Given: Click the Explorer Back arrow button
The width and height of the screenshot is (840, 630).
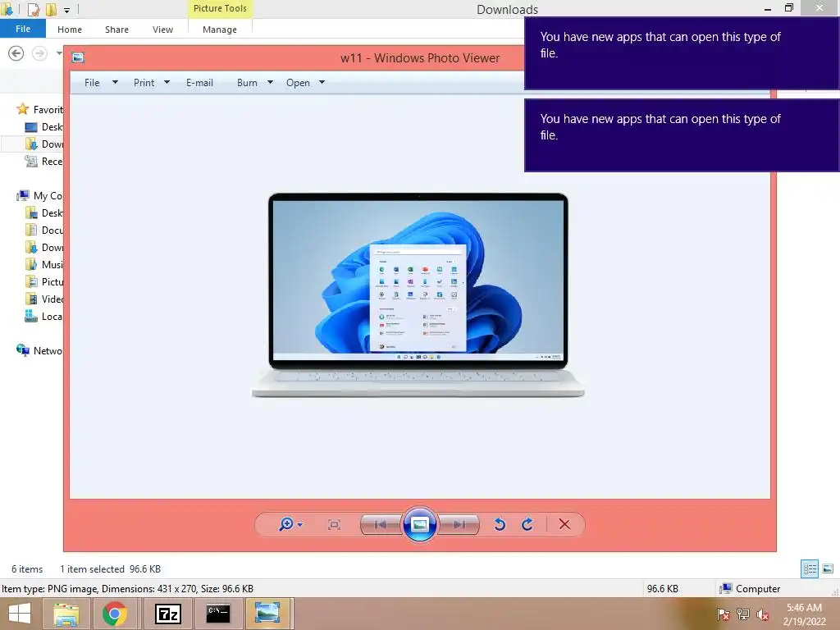Looking at the screenshot, I should [x=16, y=53].
